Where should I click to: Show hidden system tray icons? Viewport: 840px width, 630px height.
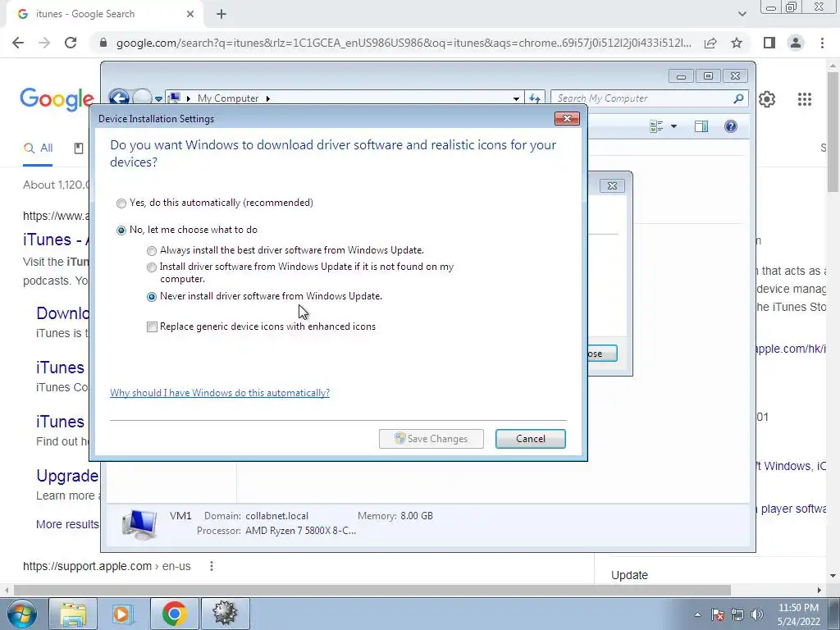(x=697, y=614)
